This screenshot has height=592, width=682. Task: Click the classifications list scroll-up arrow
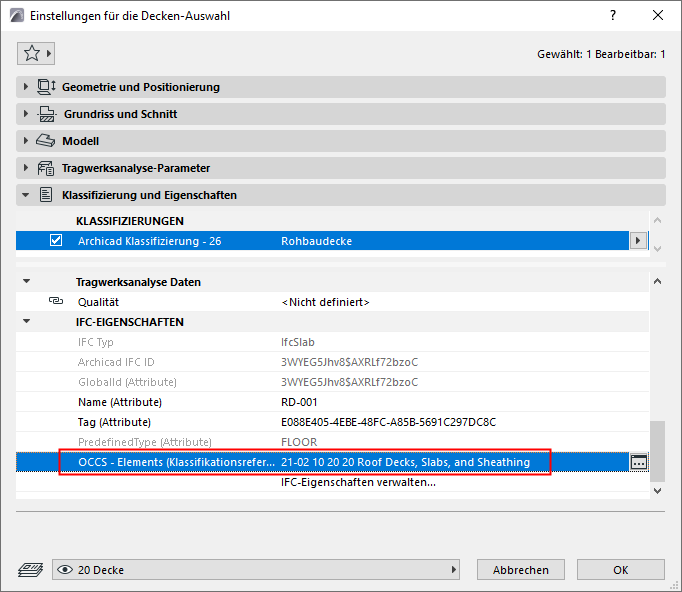[x=657, y=221]
